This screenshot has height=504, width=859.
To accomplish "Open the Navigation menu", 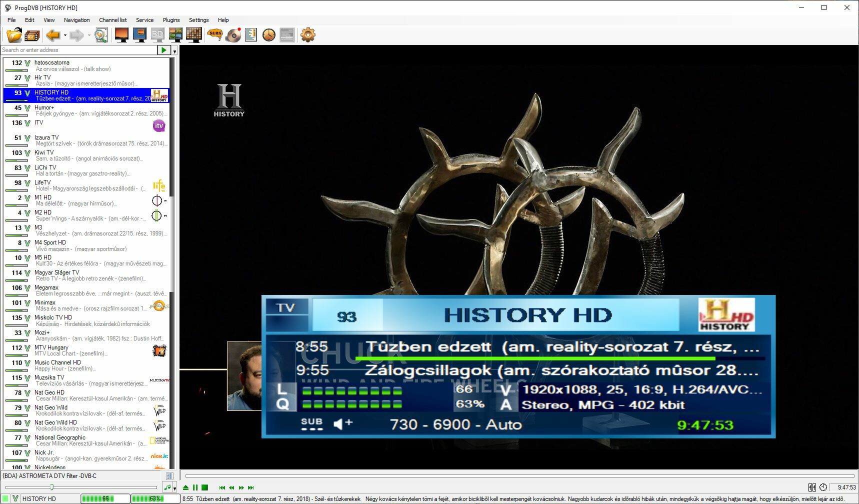I will click(x=77, y=20).
